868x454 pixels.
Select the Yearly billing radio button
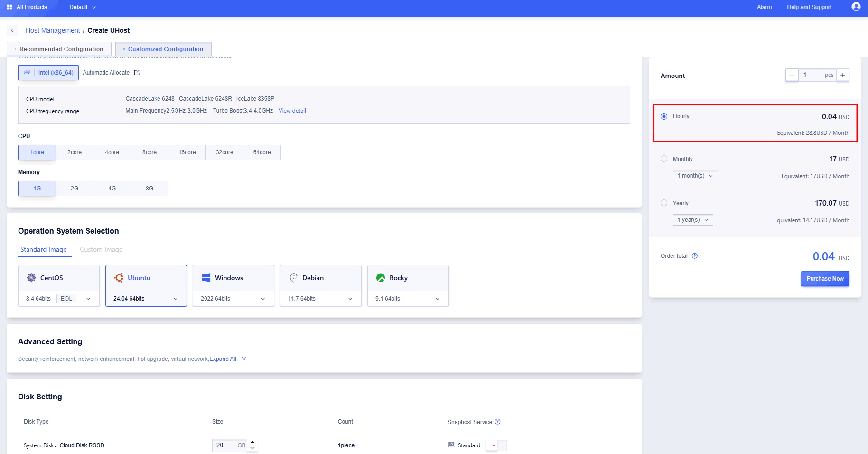(x=664, y=203)
